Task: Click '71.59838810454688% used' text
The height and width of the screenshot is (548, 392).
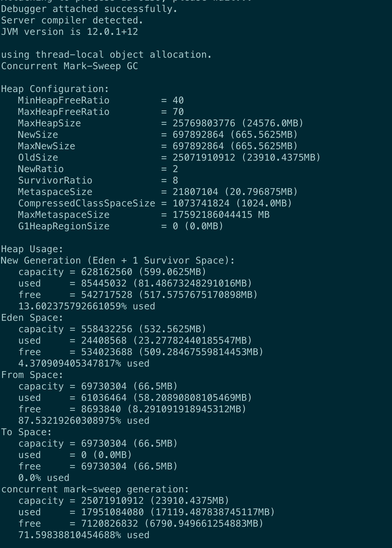Action: click(x=84, y=535)
